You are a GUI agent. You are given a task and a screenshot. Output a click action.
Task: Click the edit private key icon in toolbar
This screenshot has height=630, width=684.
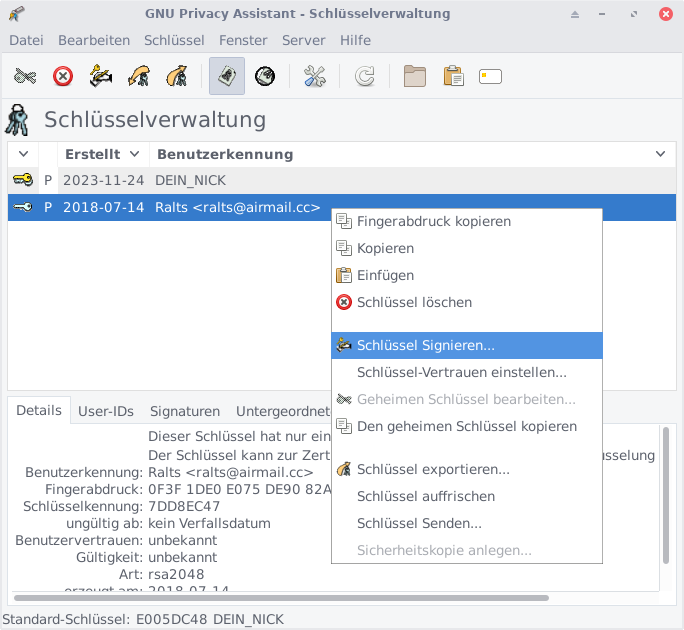tap(26, 77)
